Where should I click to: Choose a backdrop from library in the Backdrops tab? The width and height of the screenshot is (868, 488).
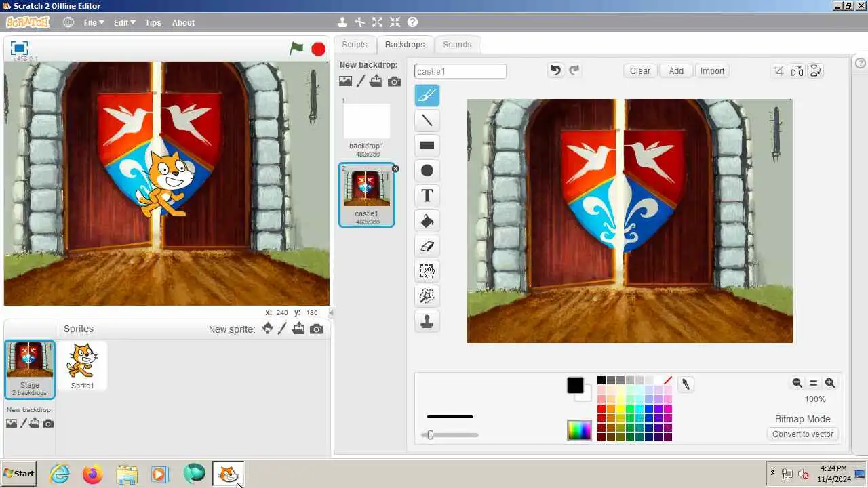coord(346,81)
